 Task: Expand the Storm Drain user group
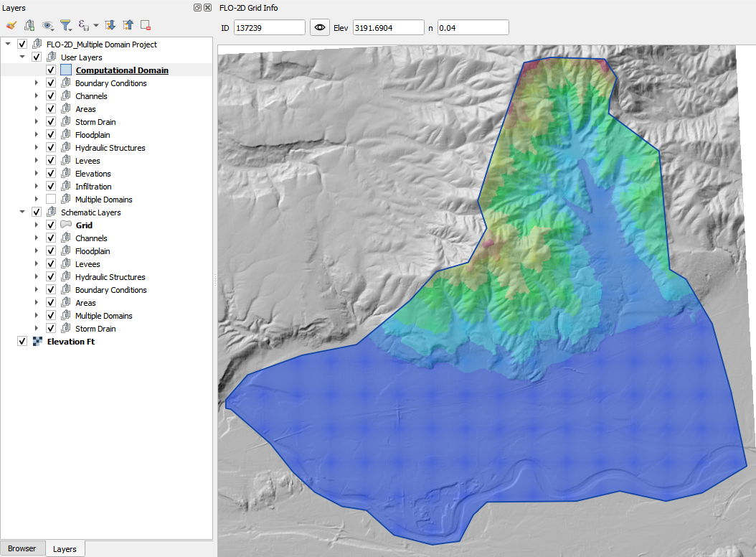37,122
